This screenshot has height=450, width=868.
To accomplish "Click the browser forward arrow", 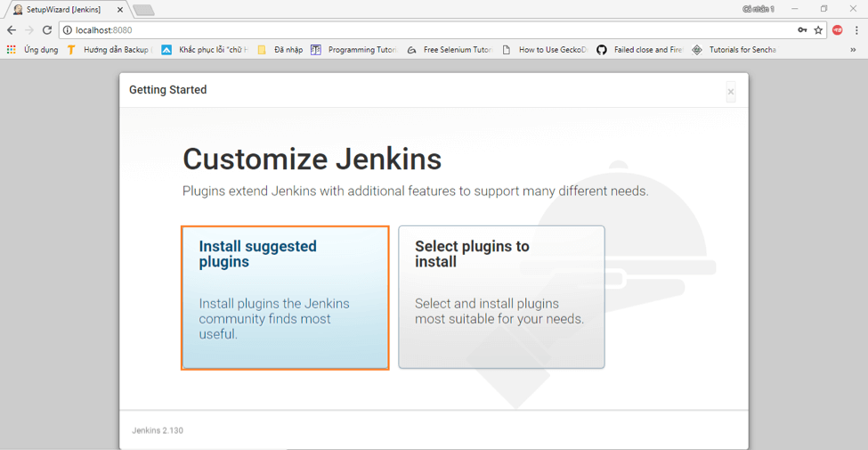I will (29, 30).
